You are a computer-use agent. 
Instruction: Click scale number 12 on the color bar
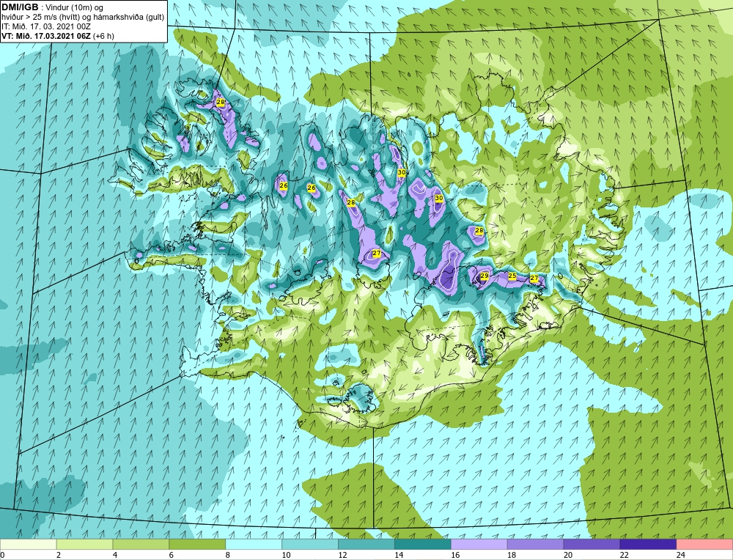click(342, 555)
